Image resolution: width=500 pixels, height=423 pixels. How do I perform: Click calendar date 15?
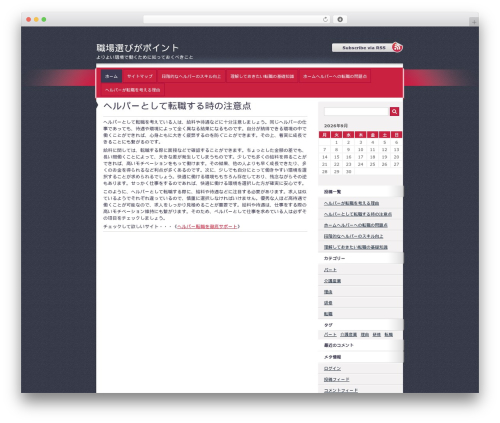click(x=337, y=157)
